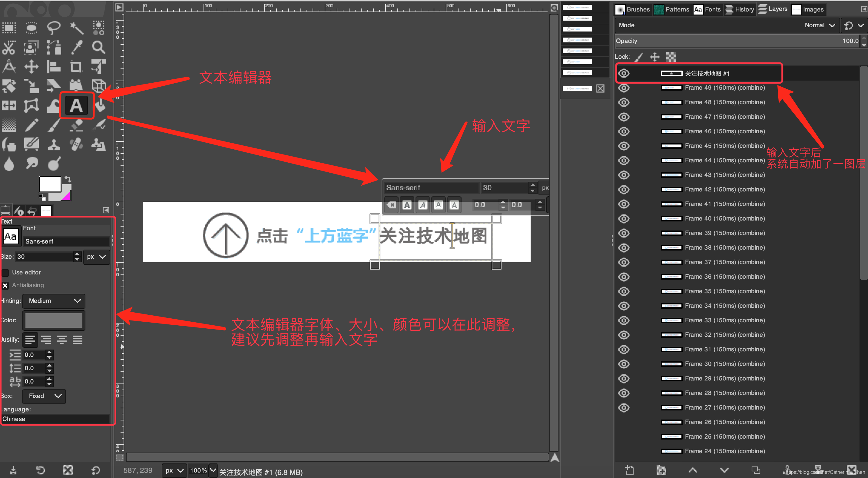Open the Box Fixed dropdown
The image size is (868, 478).
click(x=44, y=396)
